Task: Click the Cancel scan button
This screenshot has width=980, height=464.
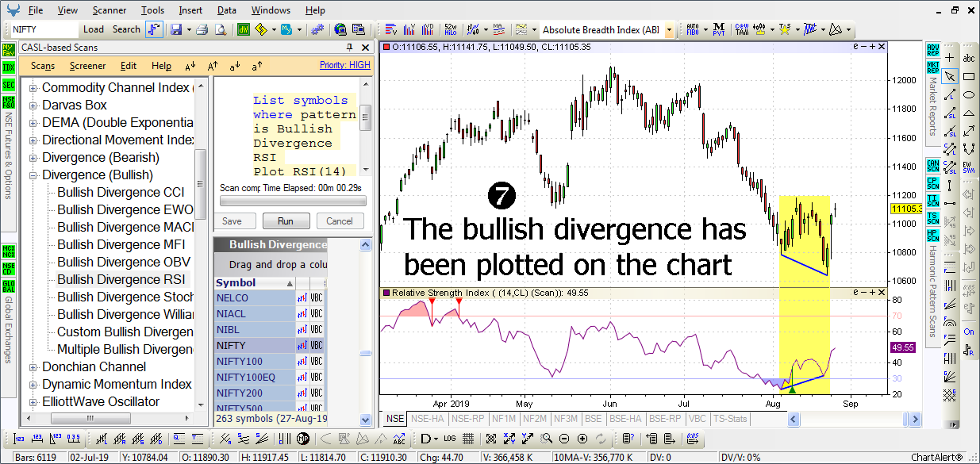Action: (x=340, y=221)
